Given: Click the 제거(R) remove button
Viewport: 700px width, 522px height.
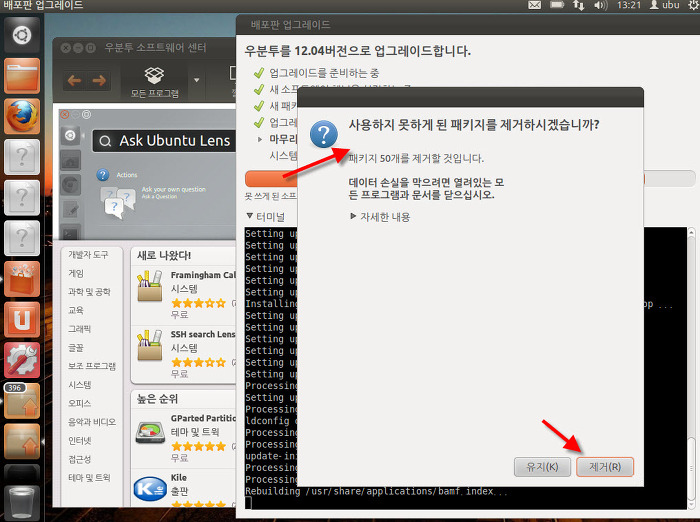Looking at the screenshot, I should click(605, 467).
